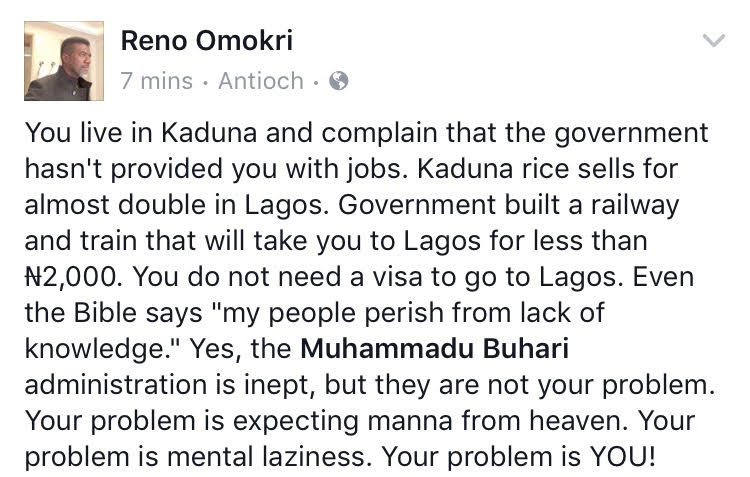
Task: Click the quoted word "knowledge." in the post
Action: (x=92, y=347)
